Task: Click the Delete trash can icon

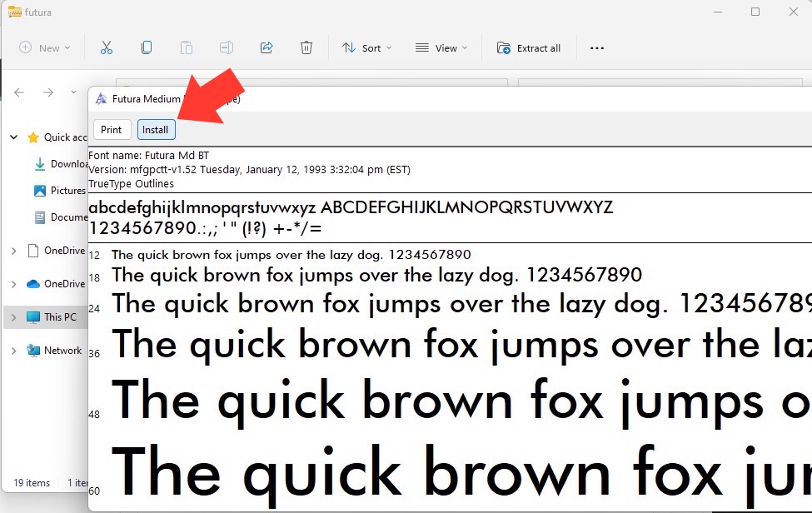Action: [306, 48]
